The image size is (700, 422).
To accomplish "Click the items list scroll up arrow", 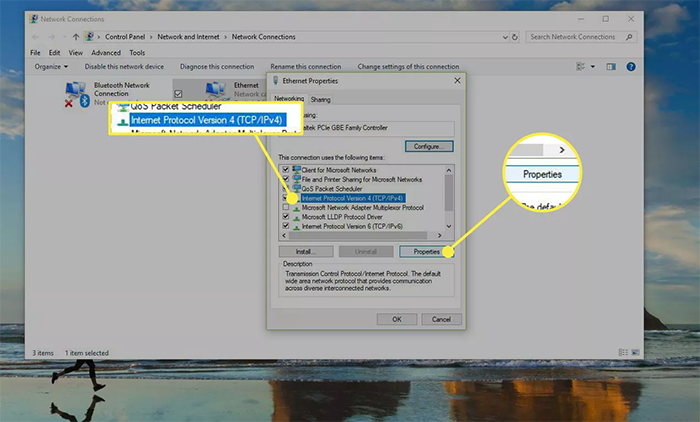I will click(449, 170).
